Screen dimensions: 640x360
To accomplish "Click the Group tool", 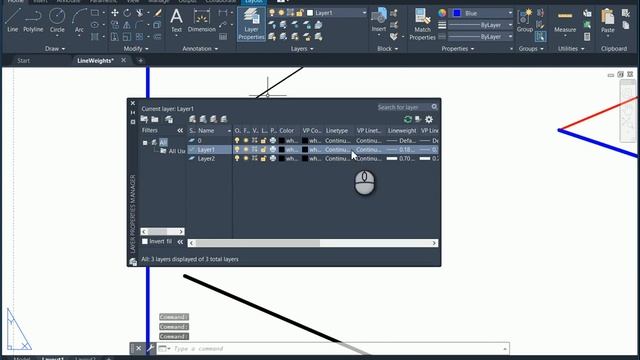I will [x=524, y=20].
